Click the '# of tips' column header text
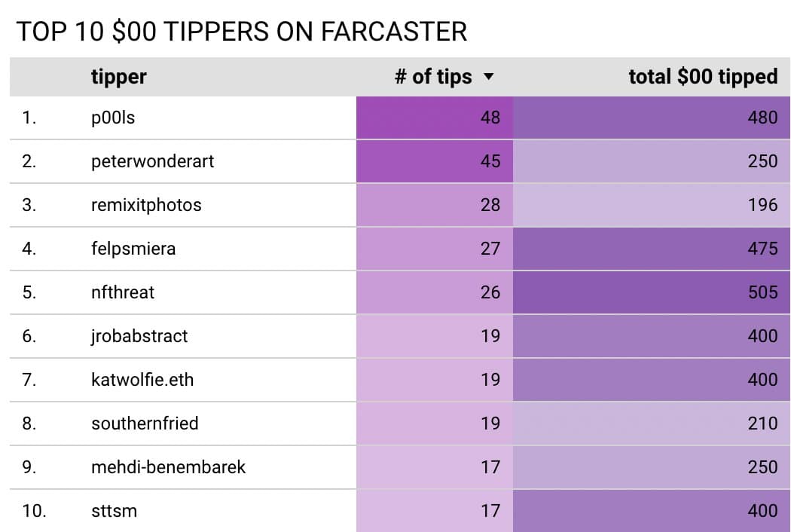791x532 pixels. click(433, 77)
